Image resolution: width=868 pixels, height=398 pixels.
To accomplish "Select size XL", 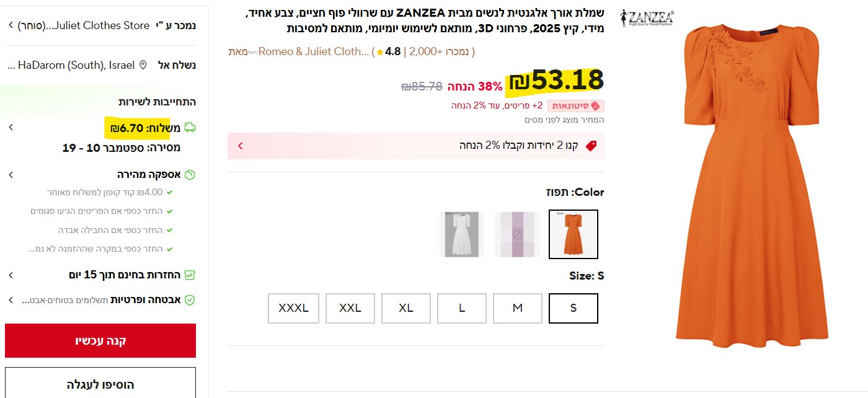I will (x=405, y=308).
